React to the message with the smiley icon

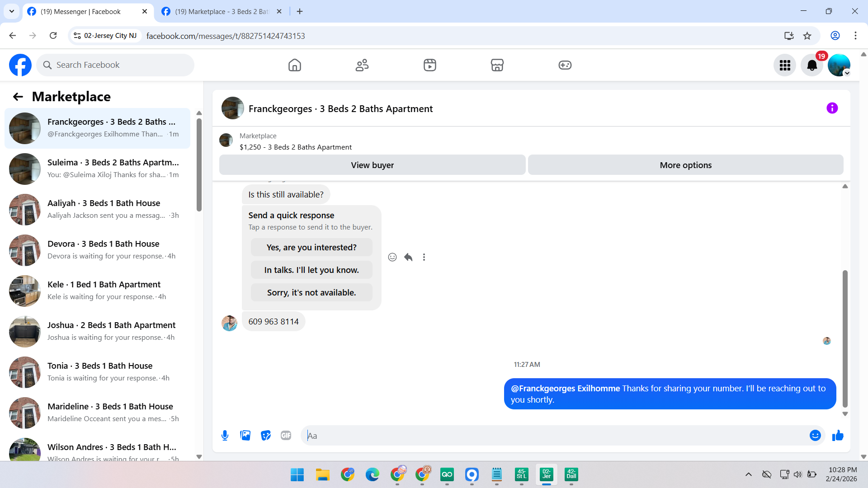click(392, 257)
